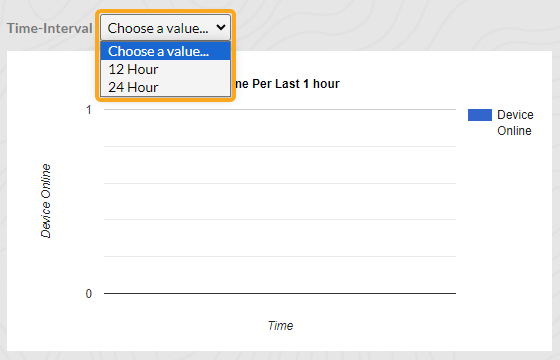The image size is (560, 360).
Task: Click the Time axis label below chart
Action: pos(280,326)
